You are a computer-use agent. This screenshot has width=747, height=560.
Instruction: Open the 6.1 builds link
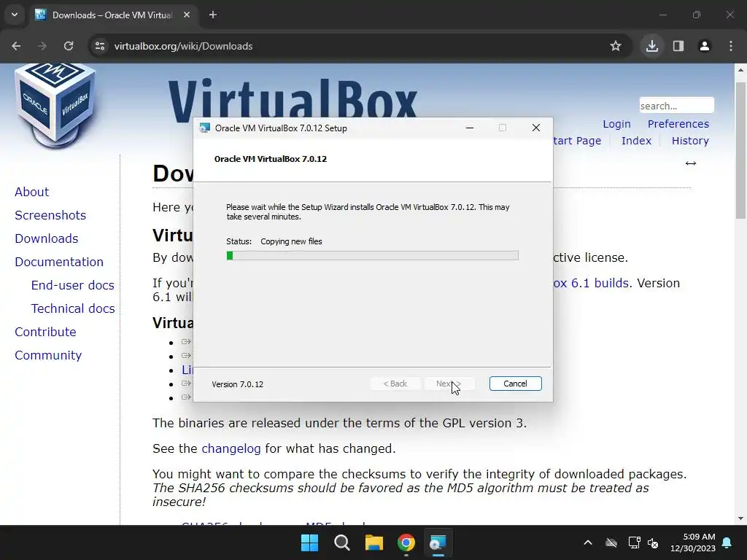pyautogui.click(x=592, y=283)
